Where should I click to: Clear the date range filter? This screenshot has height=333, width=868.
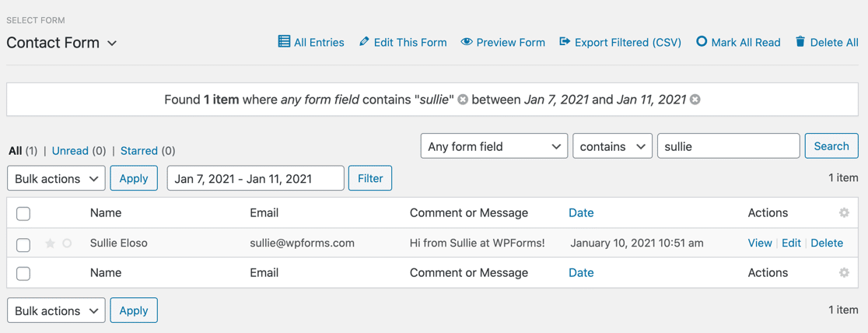pos(695,100)
